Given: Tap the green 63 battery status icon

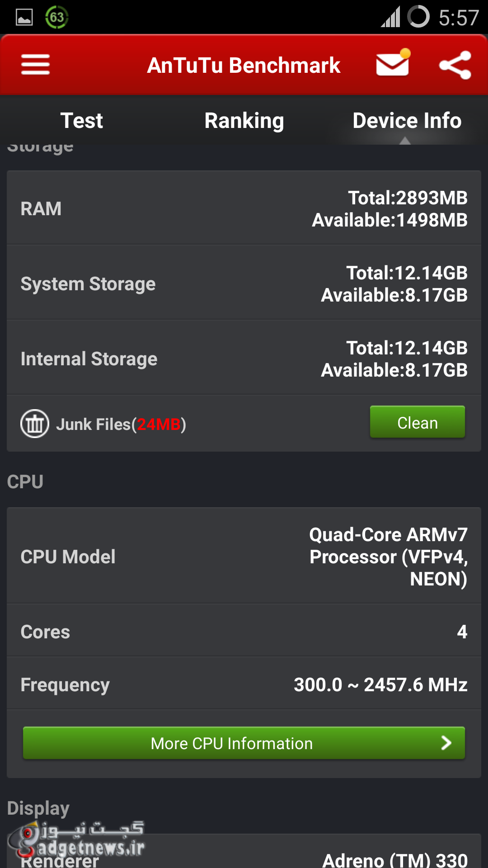Looking at the screenshot, I should point(56,17).
